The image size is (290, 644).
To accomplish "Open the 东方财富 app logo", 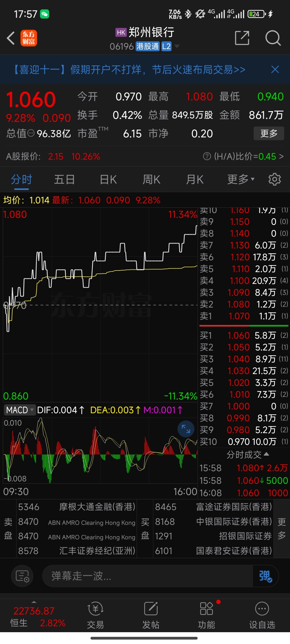I will pyautogui.click(x=29, y=38).
